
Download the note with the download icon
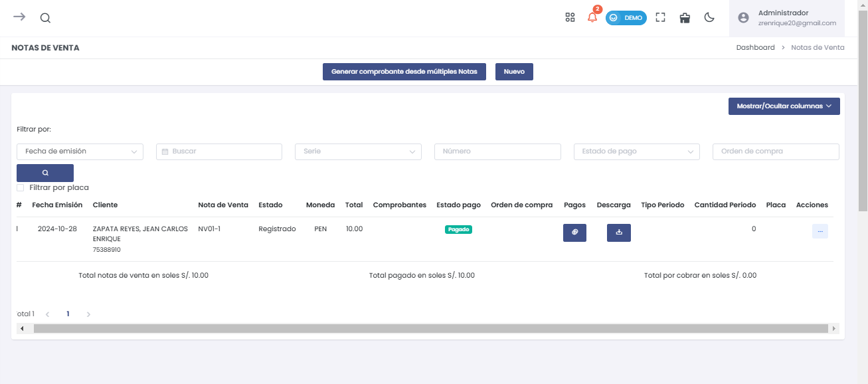coord(618,233)
